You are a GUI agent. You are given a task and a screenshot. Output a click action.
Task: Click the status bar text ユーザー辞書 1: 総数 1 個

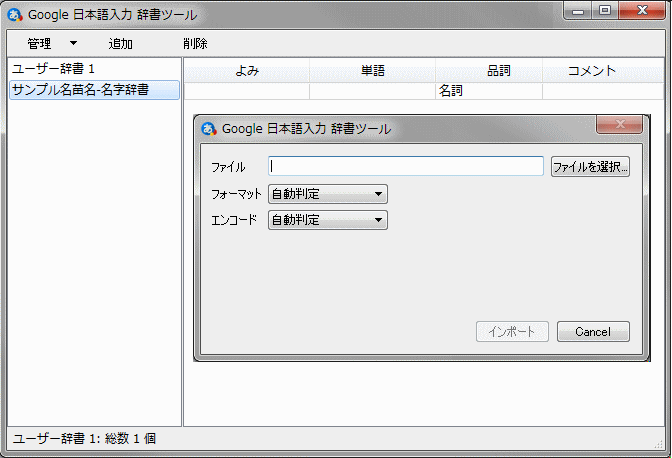[x=84, y=438]
